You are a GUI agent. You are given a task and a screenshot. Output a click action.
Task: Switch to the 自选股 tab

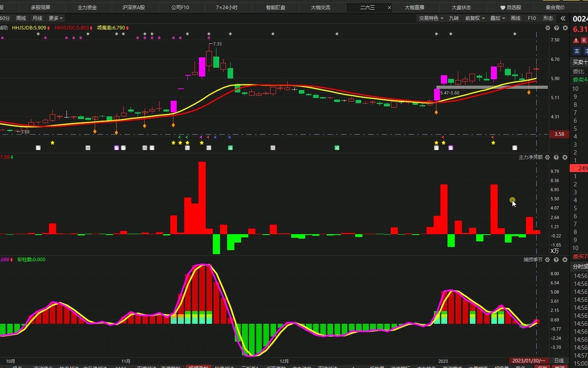[511, 8]
